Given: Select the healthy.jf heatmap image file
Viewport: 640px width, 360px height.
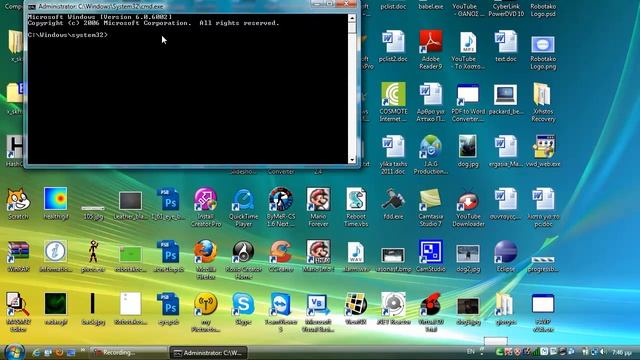Looking at the screenshot, I should (56, 203).
